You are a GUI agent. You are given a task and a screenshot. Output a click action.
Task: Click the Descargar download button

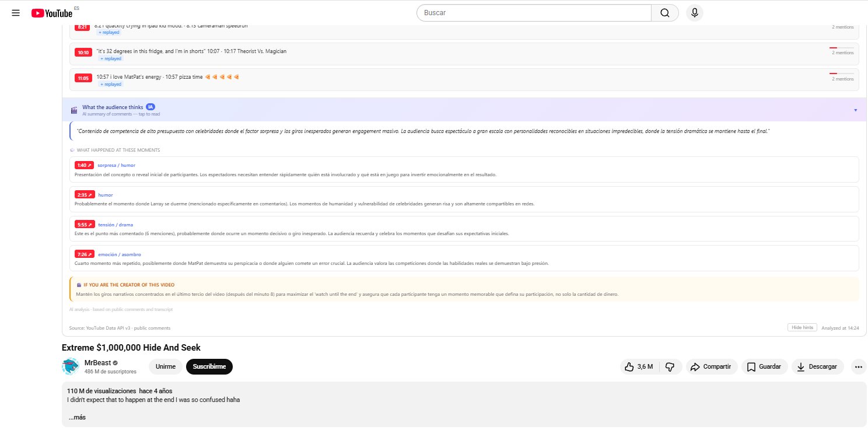click(x=818, y=366)
